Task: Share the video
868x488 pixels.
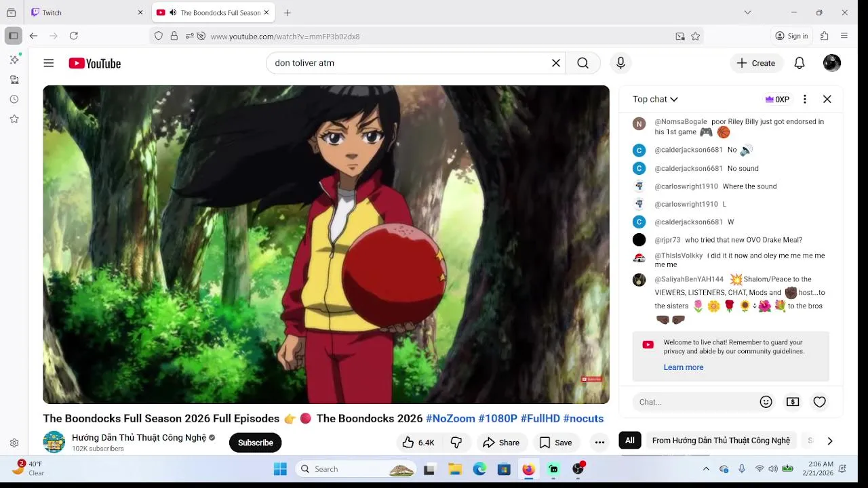Action: coord(501,443)
